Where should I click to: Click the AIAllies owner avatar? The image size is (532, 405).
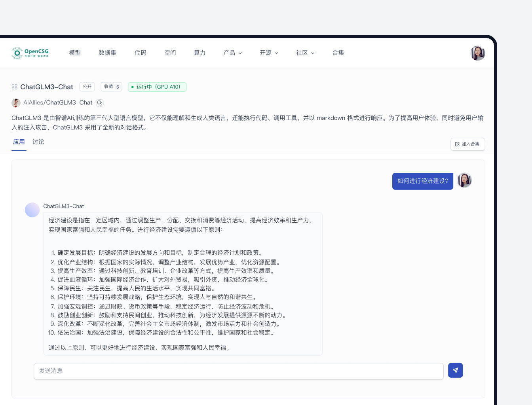(16, 103)
